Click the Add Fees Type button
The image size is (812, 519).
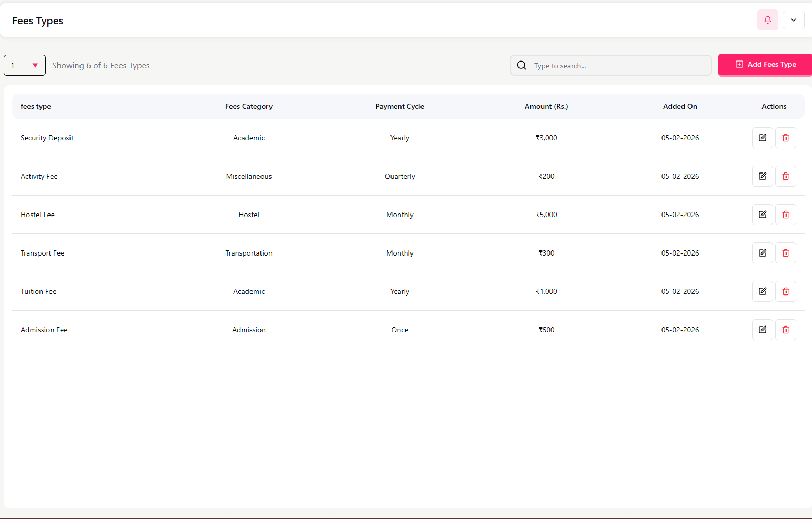click(765, 65)
